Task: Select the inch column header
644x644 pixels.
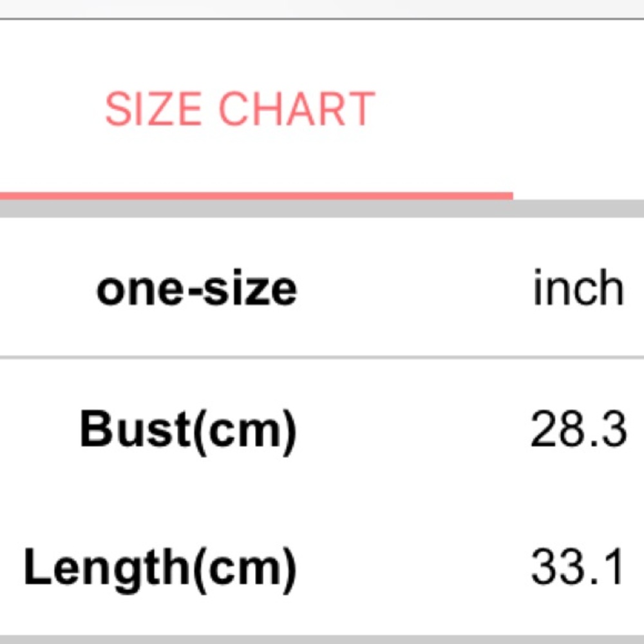Action: pyautogui.click(x=578, y=289)
